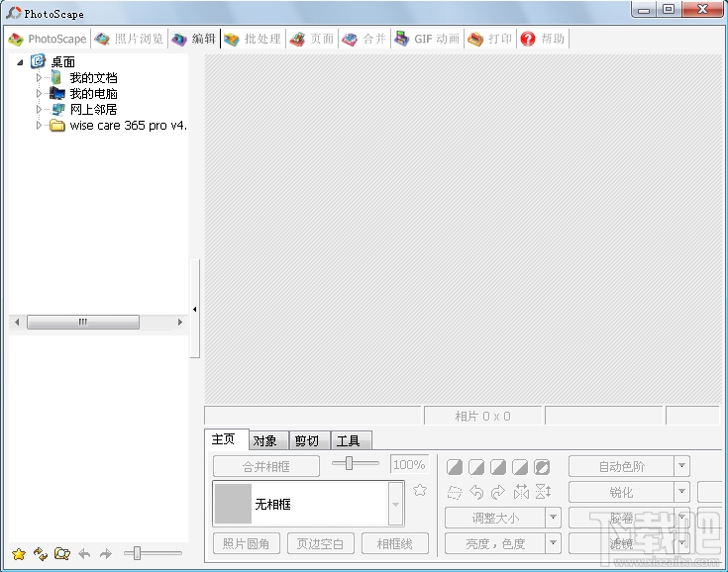Expand the wise care 365 pro folder node
This screenshot has height=572, width=728.
(x=39, y=126)
